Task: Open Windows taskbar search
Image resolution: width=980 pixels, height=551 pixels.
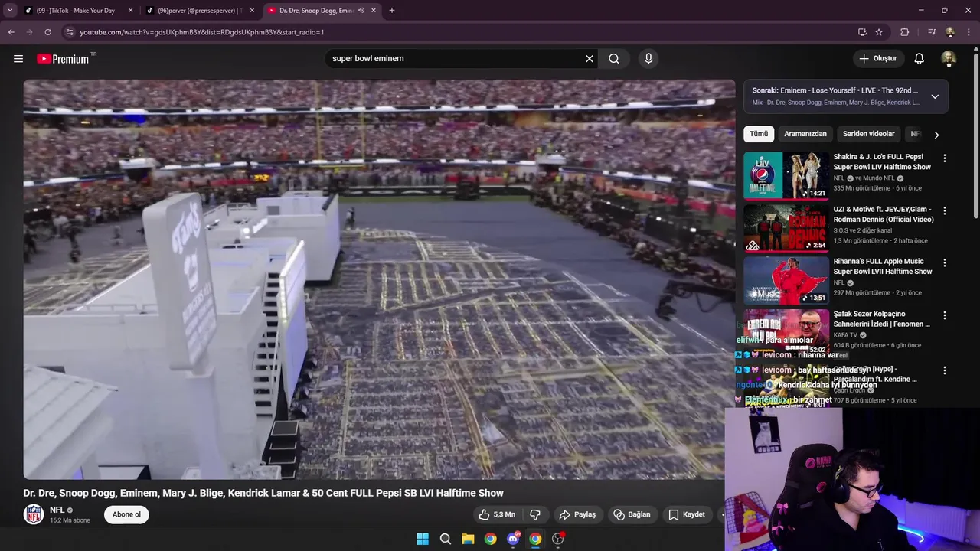Action: click(445, 539)
